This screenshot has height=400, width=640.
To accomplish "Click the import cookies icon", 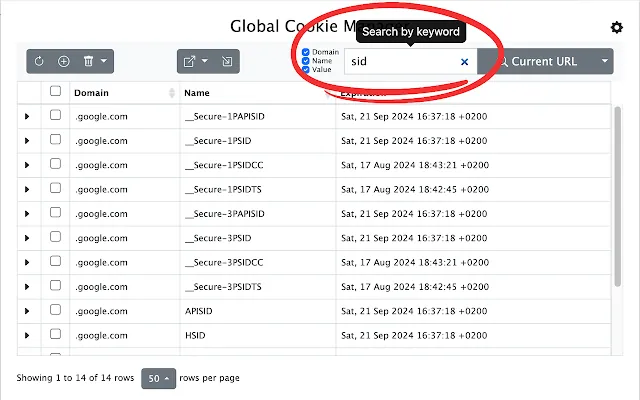I will (x=227, y=61).
